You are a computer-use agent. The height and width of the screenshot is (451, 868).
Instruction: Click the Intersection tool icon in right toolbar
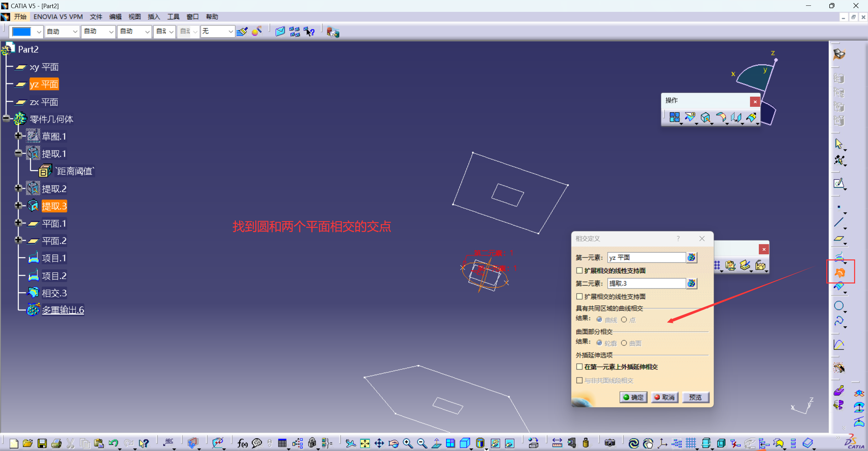click(x=840, y=272)
